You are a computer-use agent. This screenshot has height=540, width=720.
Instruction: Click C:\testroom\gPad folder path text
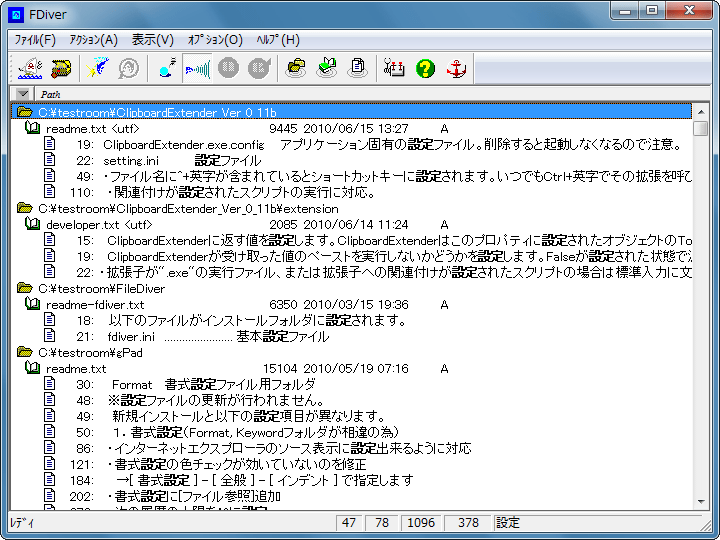pos(90,353)
